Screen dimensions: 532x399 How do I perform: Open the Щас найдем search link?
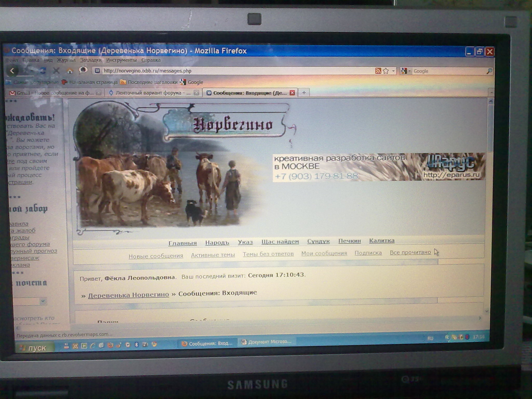[280, 242]
